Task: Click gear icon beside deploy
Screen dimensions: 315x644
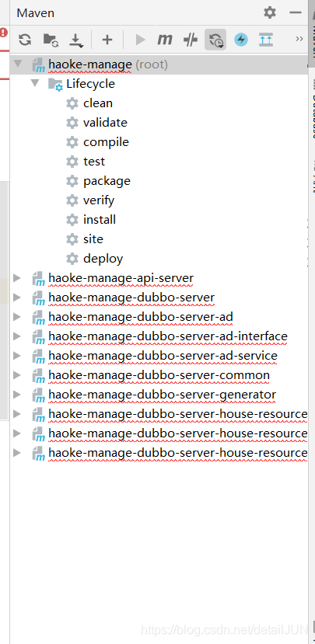Action: pyautogui.click(x=72, y=259)
